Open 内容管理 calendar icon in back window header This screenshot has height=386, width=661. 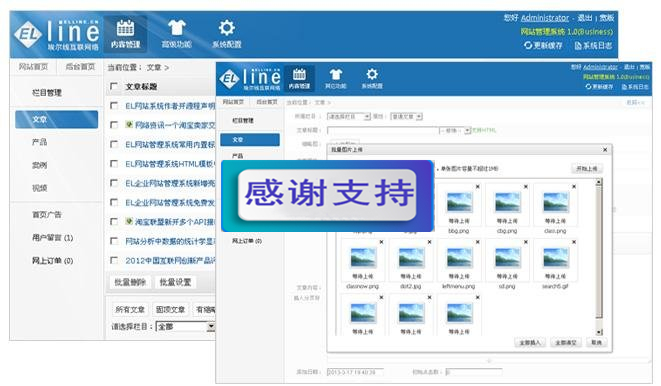(x=125, y=28)
